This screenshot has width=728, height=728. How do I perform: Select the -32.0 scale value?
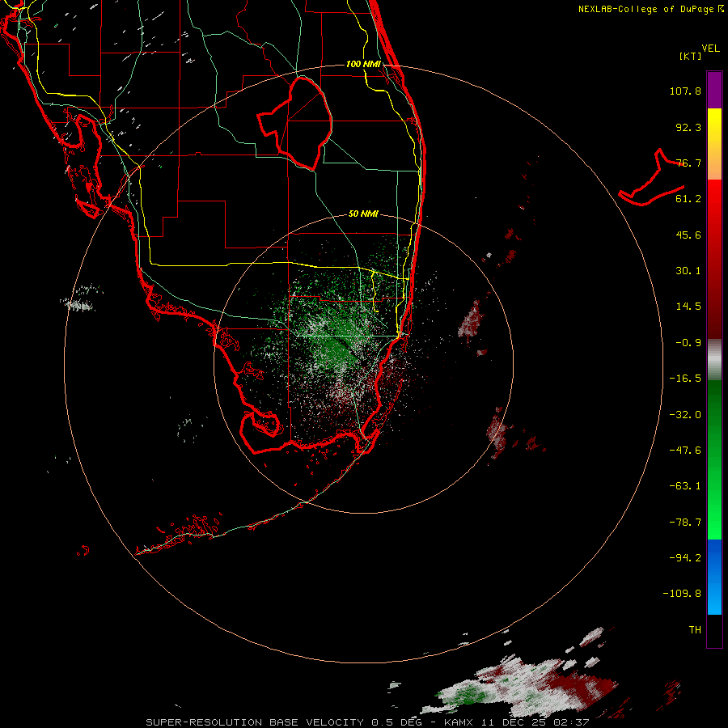[x=685, y=415]
